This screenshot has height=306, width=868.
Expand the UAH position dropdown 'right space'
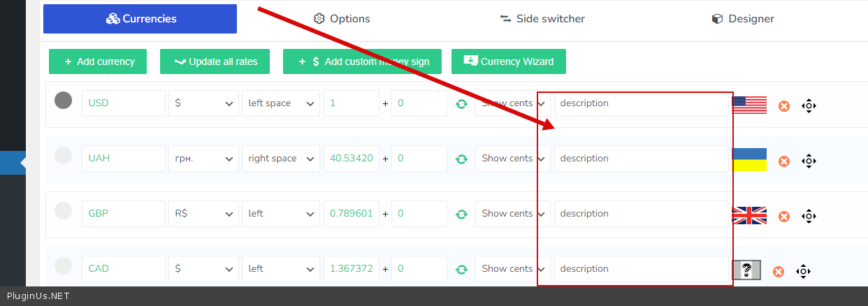click(280, 159)
